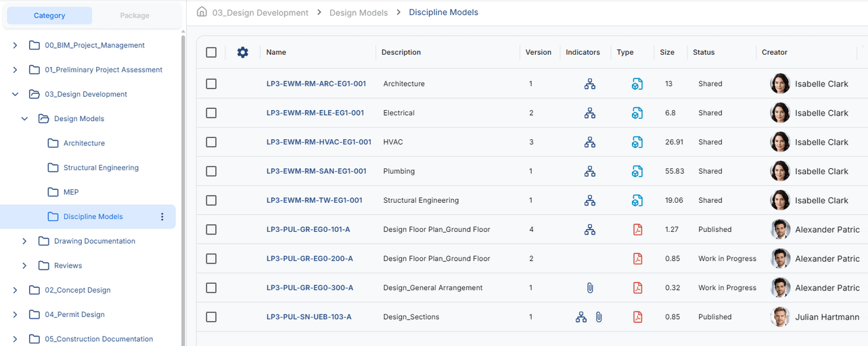Image resolution: width=868 pixels, height=346 pixels.
Task: Expand the Reviews folder chevron
Action: [24, 266]
